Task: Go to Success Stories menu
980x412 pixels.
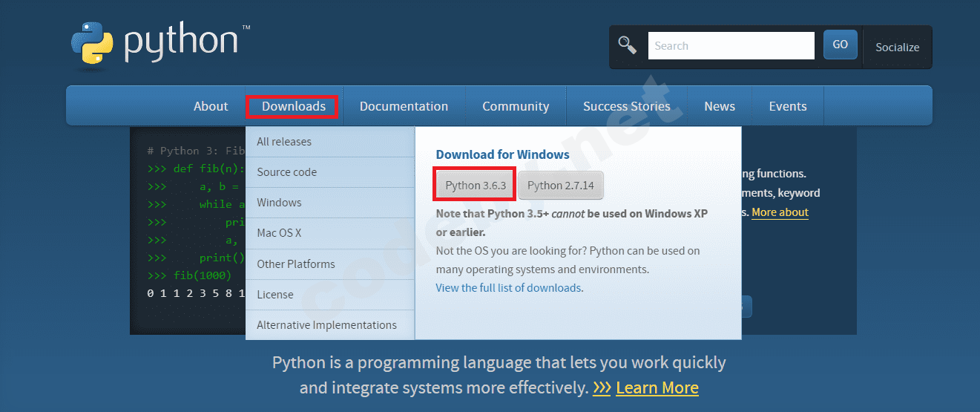Action: [x=626, y=106]
